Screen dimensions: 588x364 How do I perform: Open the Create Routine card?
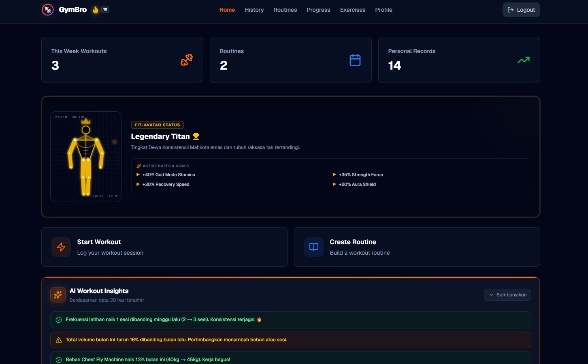click(x=417, y=247)
